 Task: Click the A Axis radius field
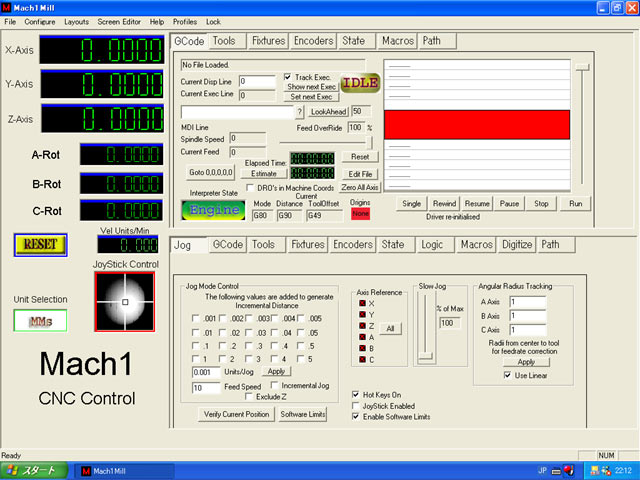(x=528, y=302)
